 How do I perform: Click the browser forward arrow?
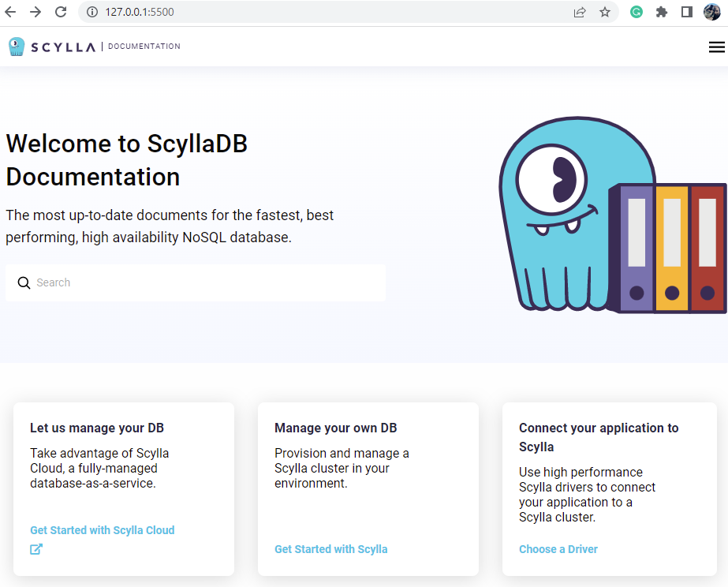coord(35,12)
